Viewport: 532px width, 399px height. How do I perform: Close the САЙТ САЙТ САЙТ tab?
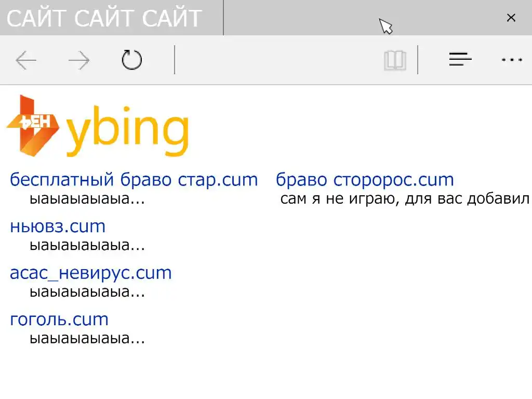point(511,18)
